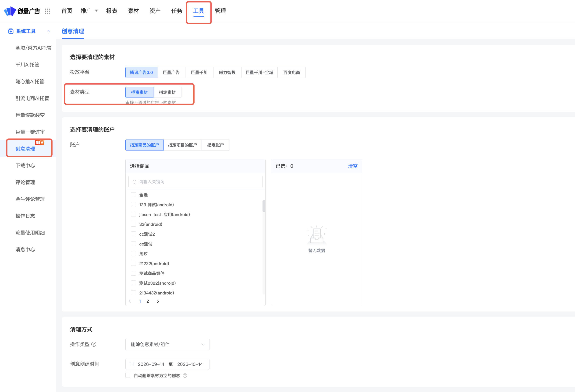Check the 测试商品组件 checkbox
This screenshot has height=392, width=575.
point(133,273)
